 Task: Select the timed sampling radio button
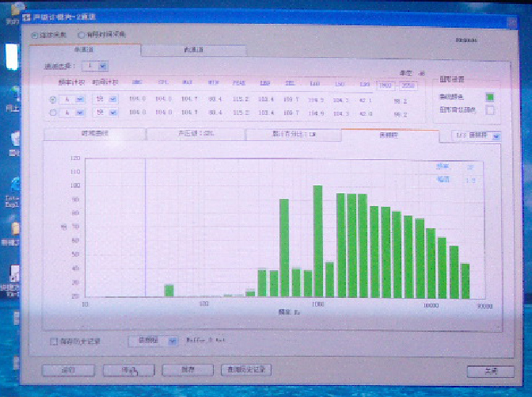coord(81,36)
